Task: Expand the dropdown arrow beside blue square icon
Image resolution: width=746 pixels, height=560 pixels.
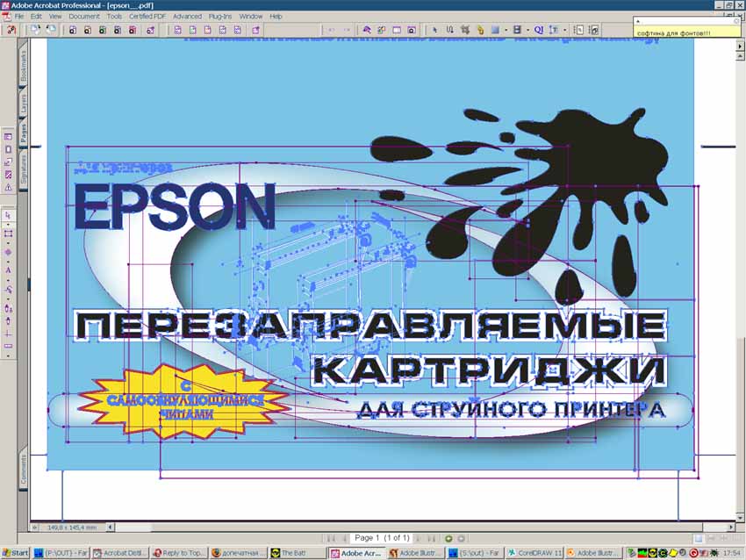Action: pos(506,30)
